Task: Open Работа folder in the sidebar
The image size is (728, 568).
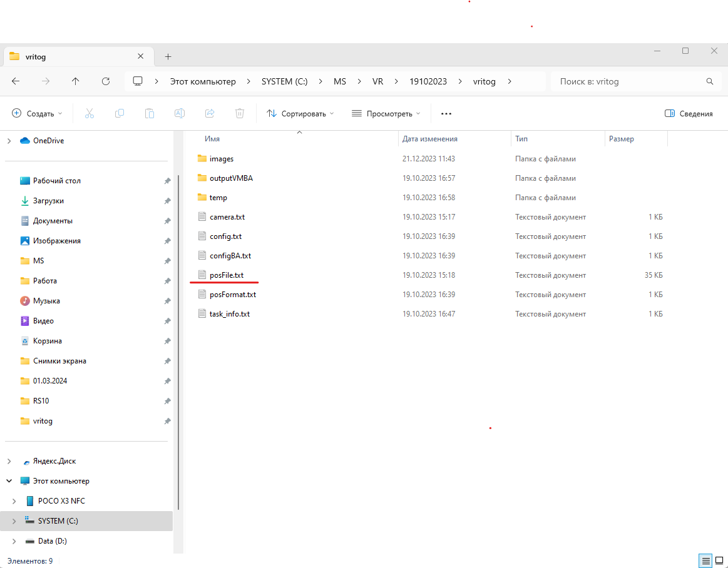Action: 44,281
